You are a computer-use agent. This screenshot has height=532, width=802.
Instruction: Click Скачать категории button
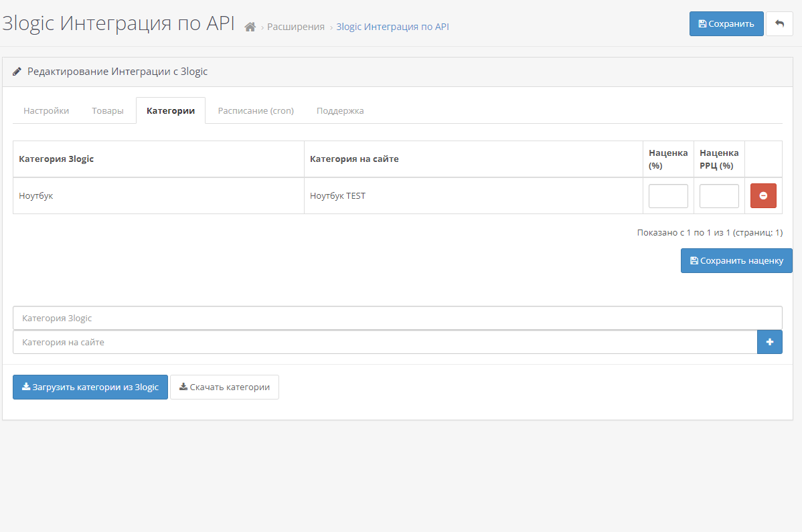click(224, 387)
